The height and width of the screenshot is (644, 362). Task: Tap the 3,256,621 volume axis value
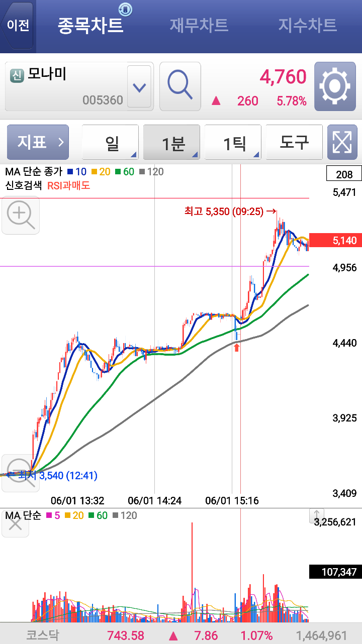(x=335, y=522)
